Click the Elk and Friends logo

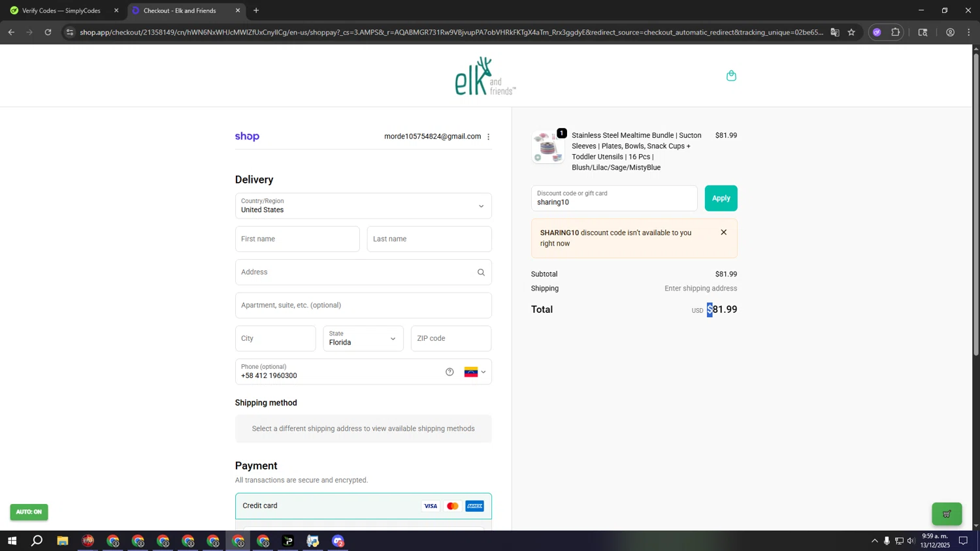pyautogui.click(x=485, y=76)
